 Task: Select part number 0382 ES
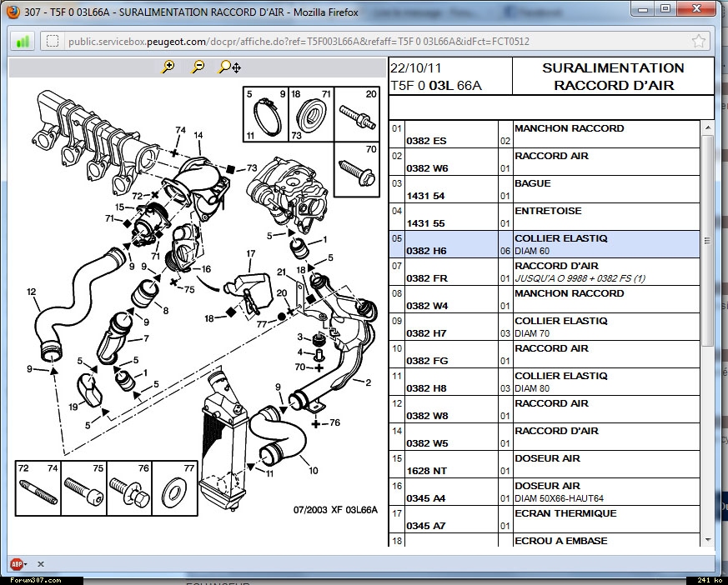[426, 141]
